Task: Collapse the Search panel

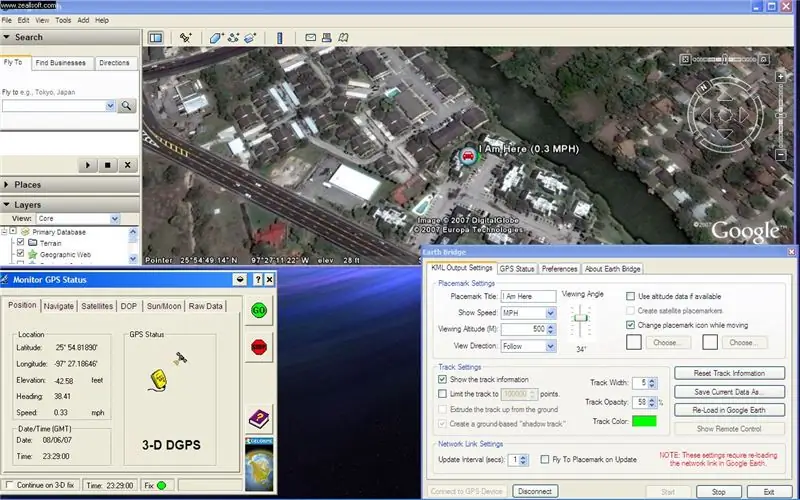Action: [7, 37]
